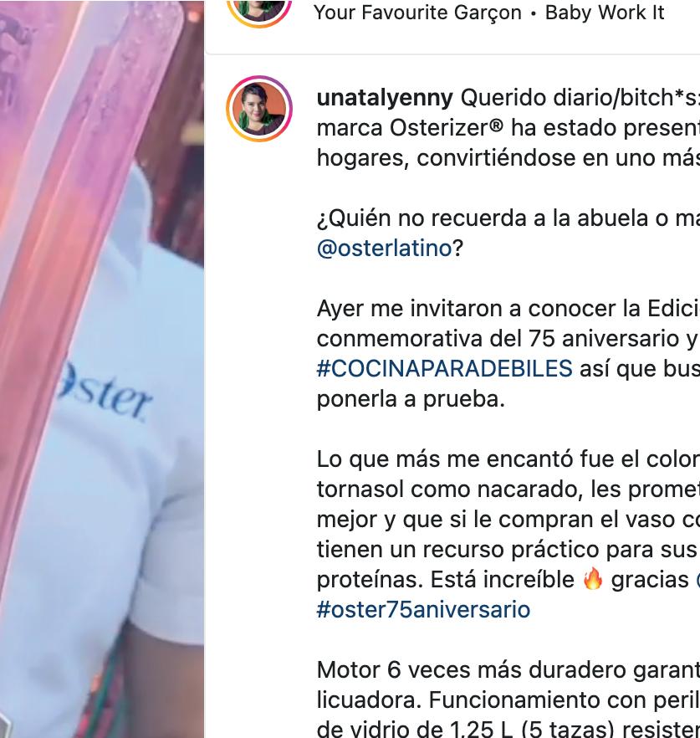
Task: Click the 'Querido diario' caption opening text
Action: point(580,98)
